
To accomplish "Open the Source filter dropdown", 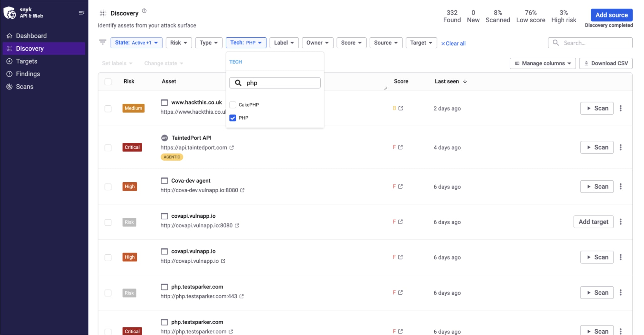I will [x=386, y=43].
